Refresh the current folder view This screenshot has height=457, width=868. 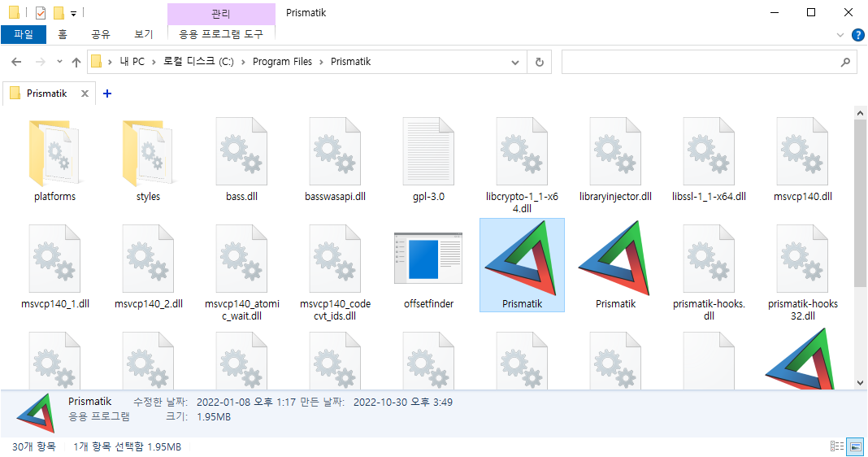click(x=539, y=62)
